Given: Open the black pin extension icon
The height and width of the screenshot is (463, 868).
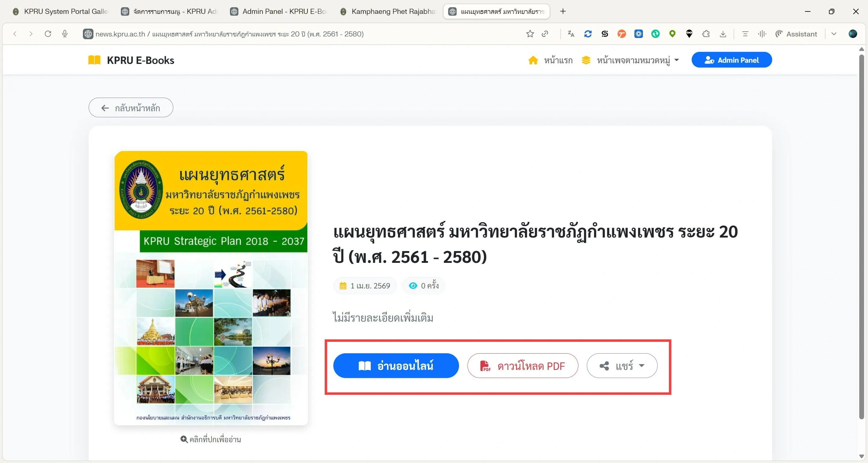Looking at the screenshot, I should coord(689,34).
